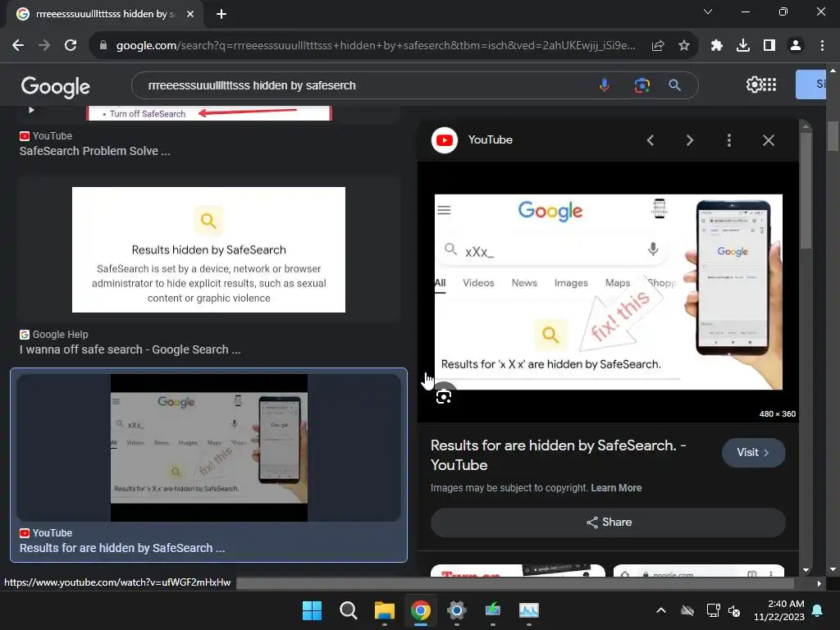The image size is (840, 630).
Task: Show hidden system tray icons
Action: 661,610
